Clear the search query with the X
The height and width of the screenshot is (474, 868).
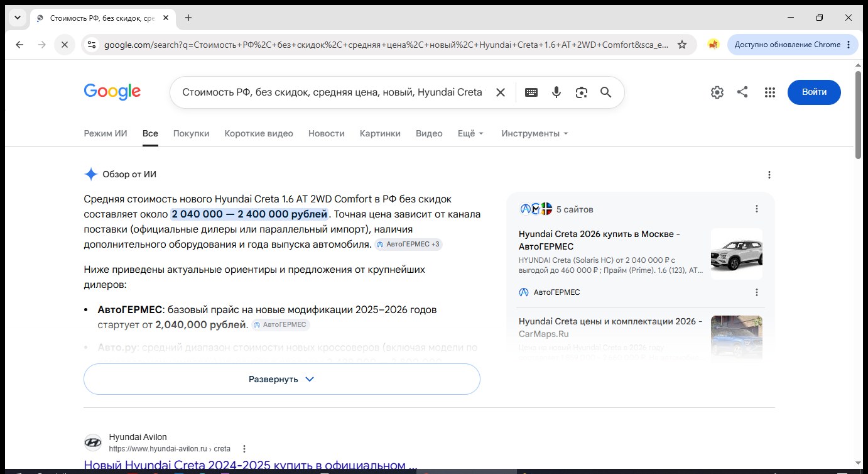(x=501, y=92)
